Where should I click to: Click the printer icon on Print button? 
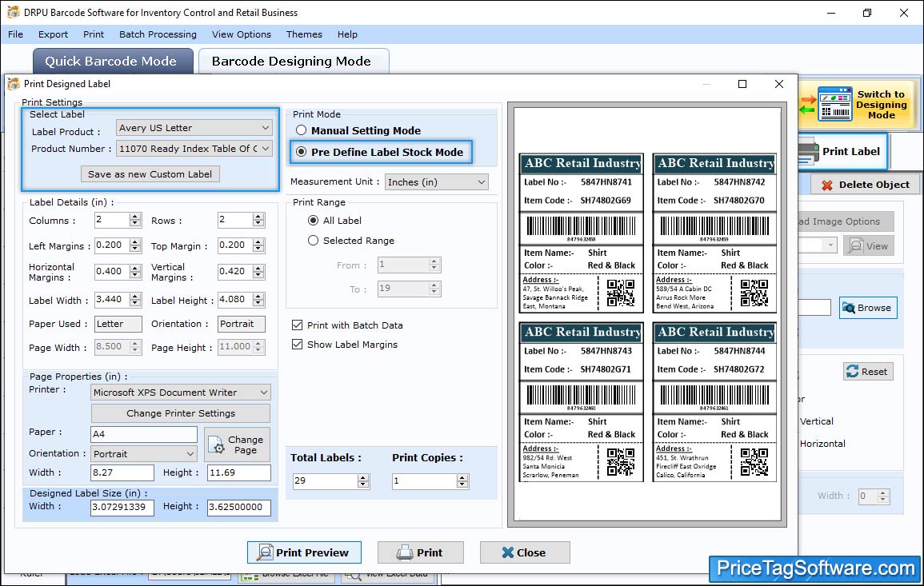click(404, 552)
